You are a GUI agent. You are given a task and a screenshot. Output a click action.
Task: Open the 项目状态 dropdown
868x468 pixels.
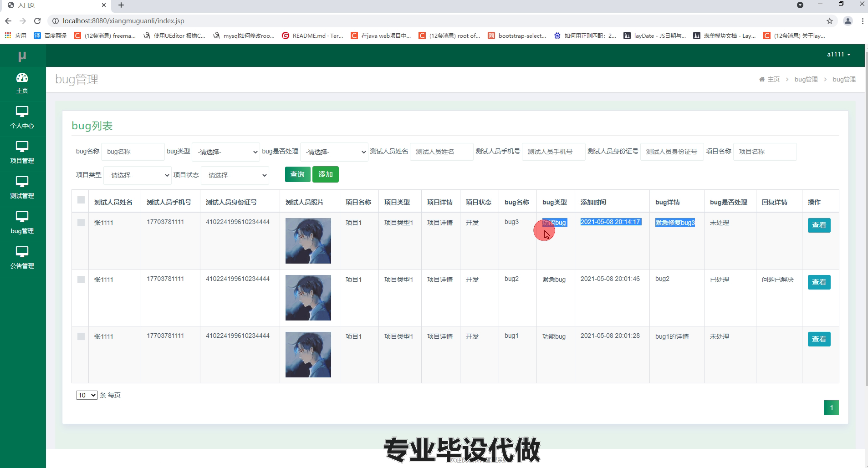(235, 175)
